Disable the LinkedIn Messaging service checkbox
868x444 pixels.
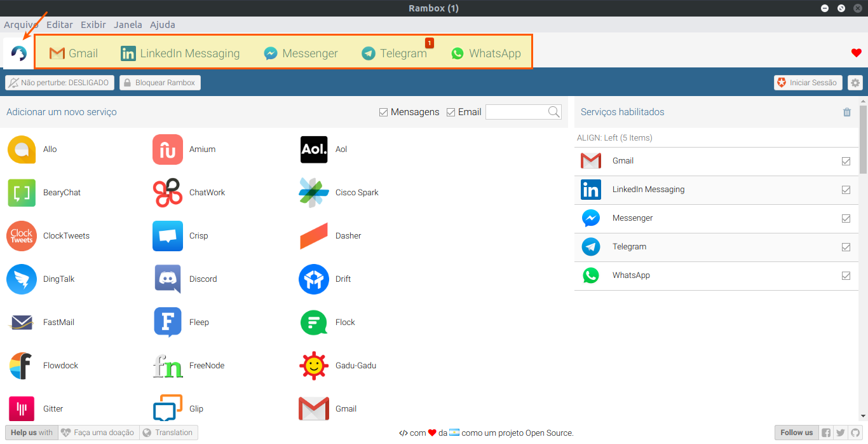(846, 190)
